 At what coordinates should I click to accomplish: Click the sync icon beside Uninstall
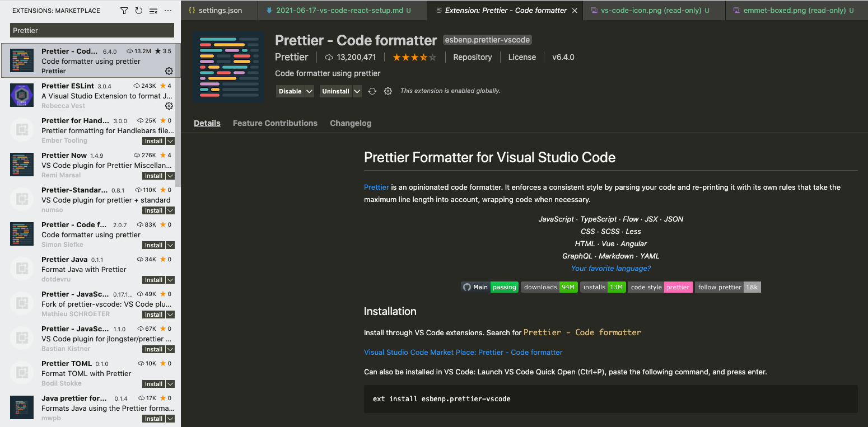[372, 91]
